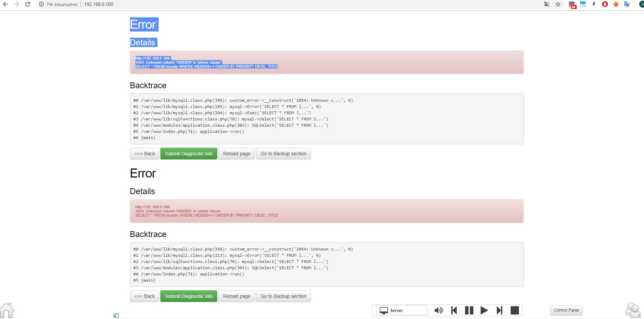This screenshot has height=319, width=644.
Task: Focus the address bar showing 192.168.0.100
Action: [x=98, y=4]
